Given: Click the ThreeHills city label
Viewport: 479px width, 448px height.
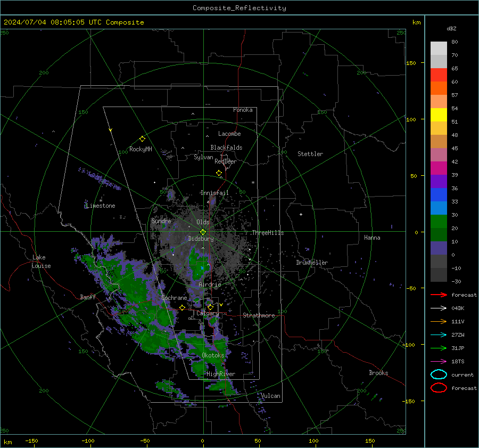Looking at the screenshot, I should tap(268, 233).
